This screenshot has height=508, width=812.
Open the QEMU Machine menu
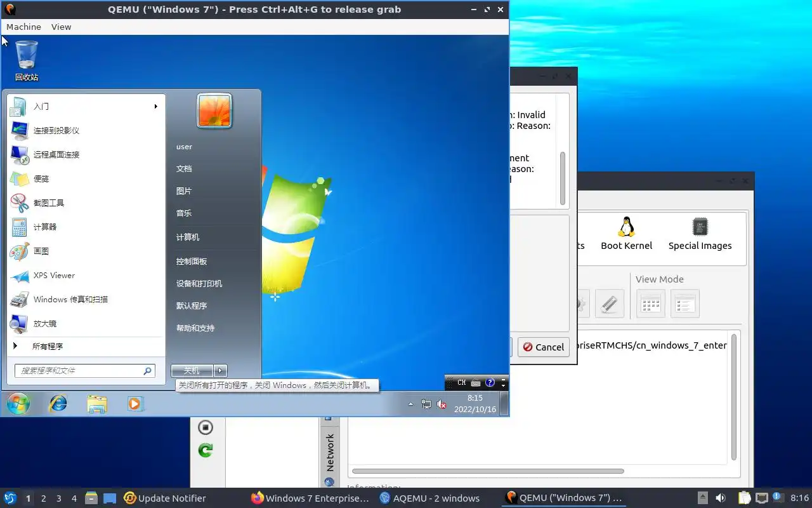(x=23, y=27)
